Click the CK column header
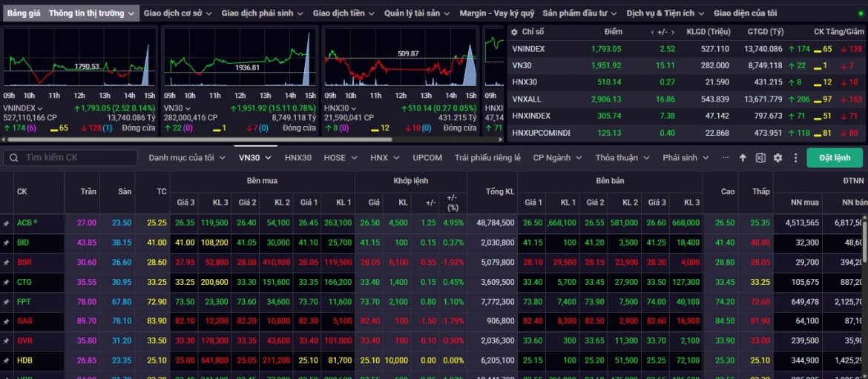This screenshot has height=379, width=868. click(x=22, y=192)
